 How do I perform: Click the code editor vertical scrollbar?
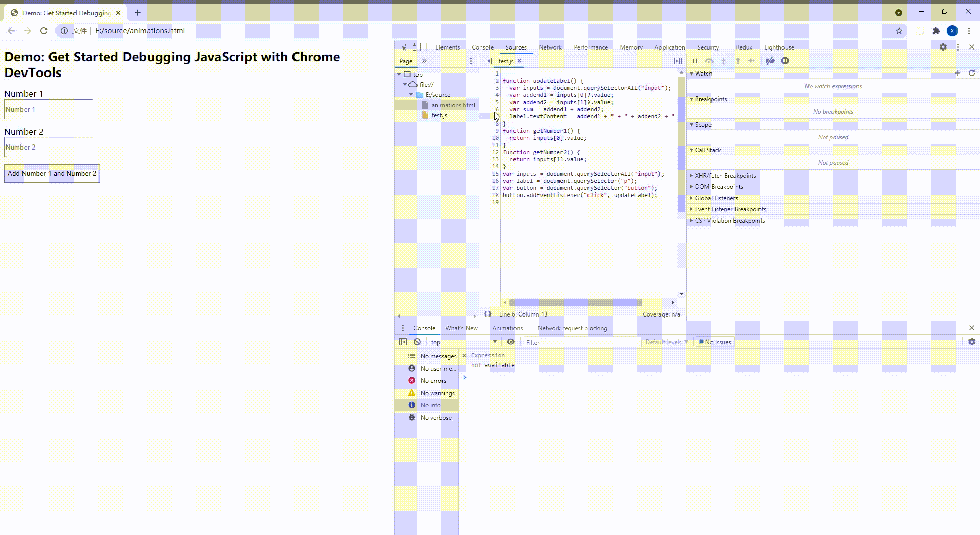[681, 144]
